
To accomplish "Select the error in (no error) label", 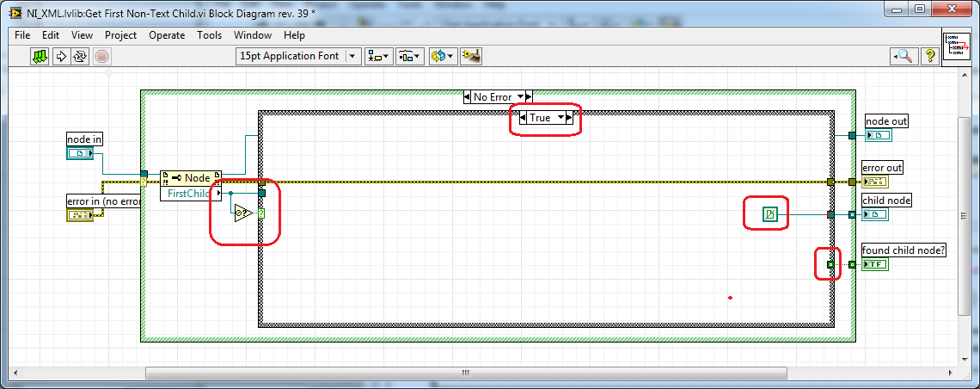I will pos(104,201).
